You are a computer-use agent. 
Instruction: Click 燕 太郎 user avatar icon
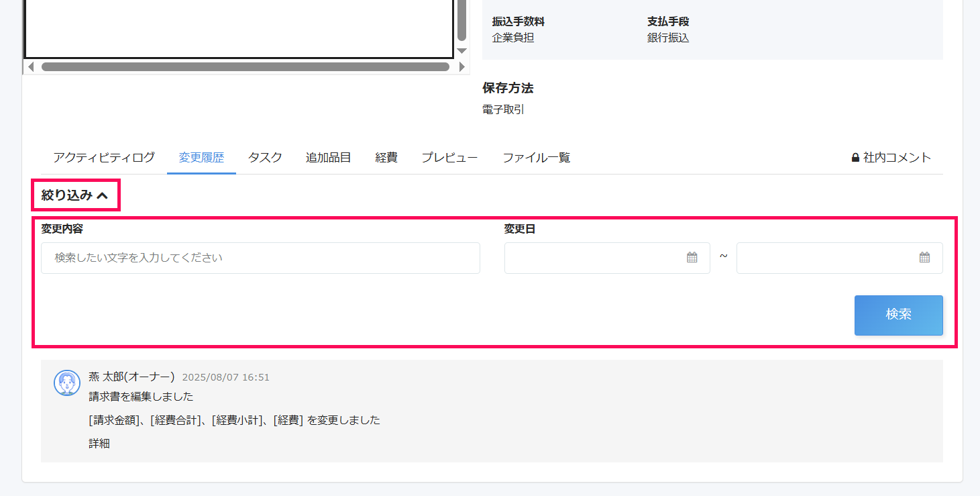(x=66, y=383)
